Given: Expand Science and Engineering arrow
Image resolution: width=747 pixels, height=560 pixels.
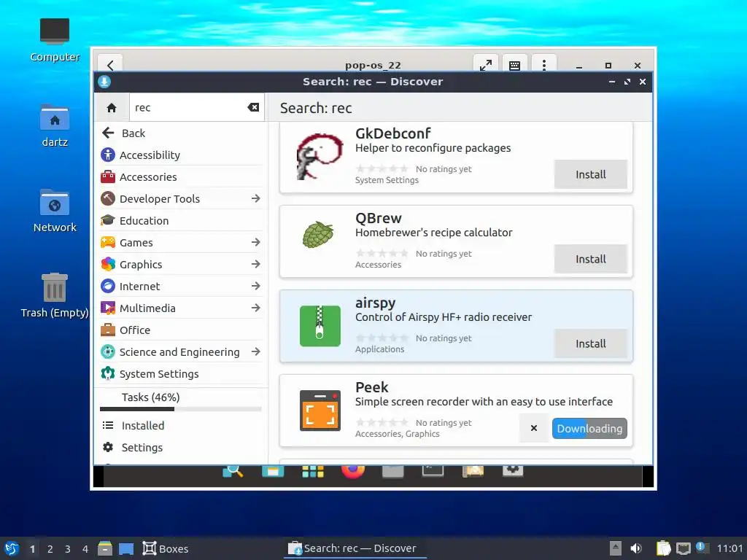Looking at the screenshot, I should coord(256,351).
